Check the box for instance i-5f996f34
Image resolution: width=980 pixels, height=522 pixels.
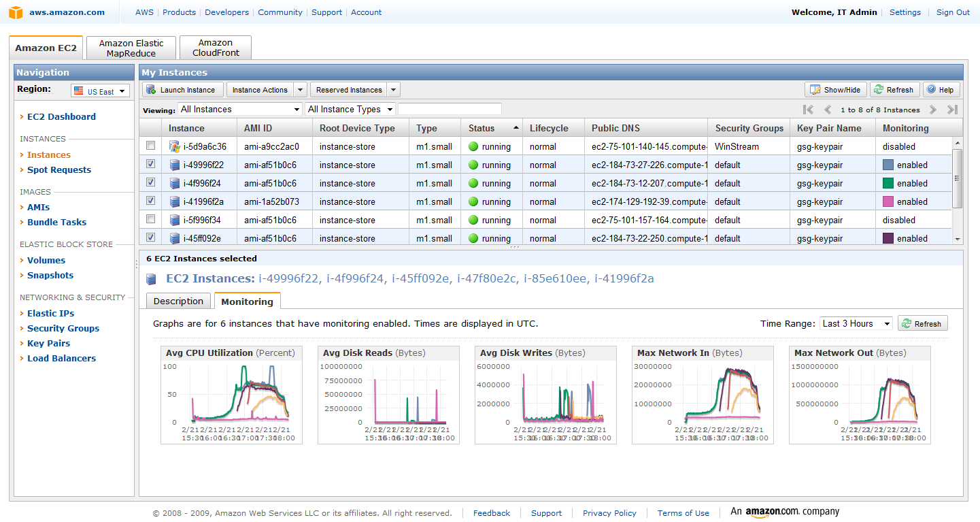151,219
